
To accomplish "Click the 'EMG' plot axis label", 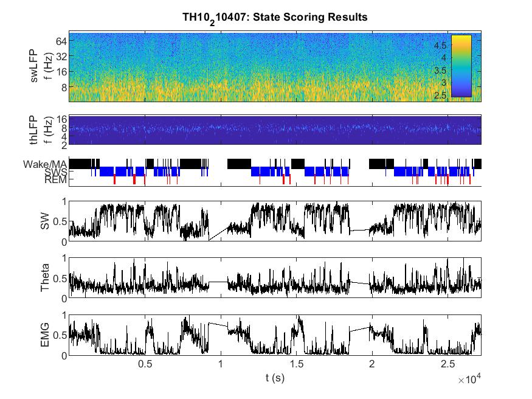I will point(44,335).
